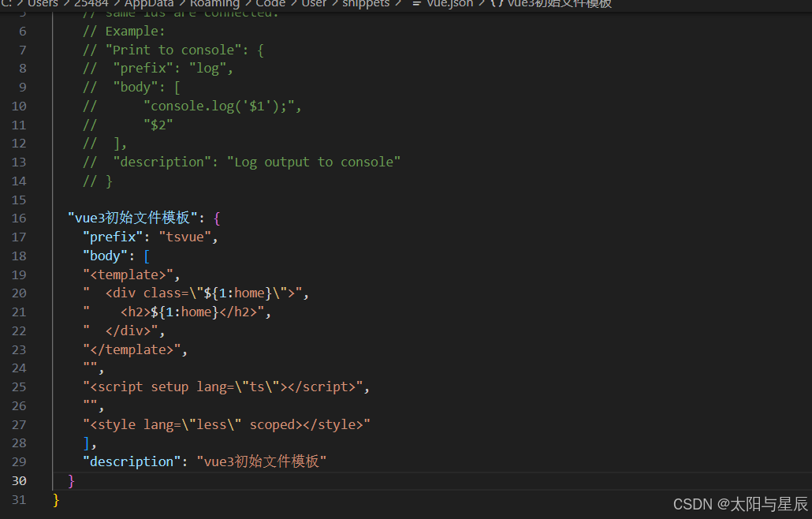Click the "<template>" string on line 19
The image size is (812, 519).
[x=128, y=274]
